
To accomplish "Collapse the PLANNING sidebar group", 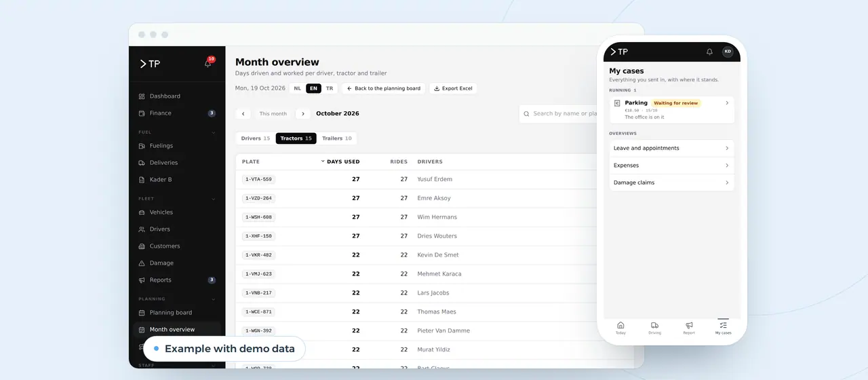I will tap(213, 299).
